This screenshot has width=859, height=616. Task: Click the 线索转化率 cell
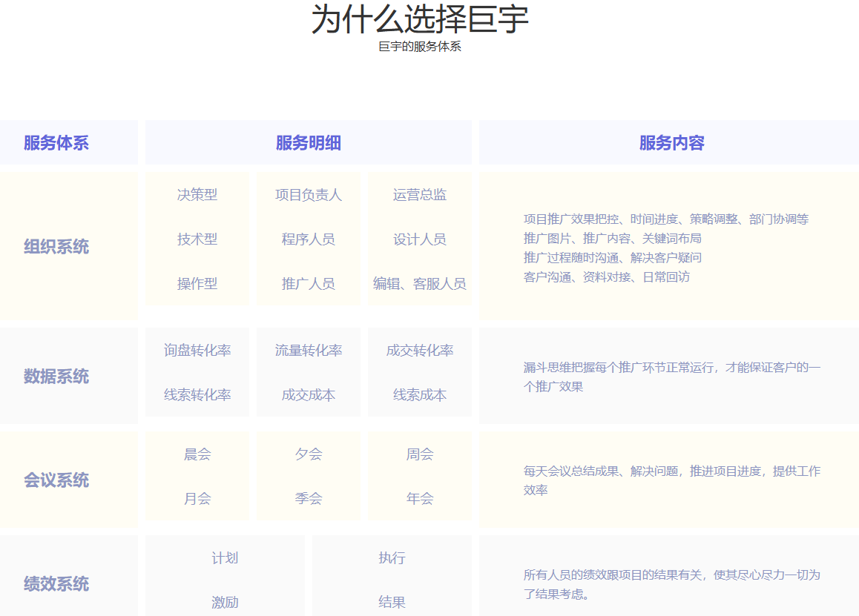197,395
